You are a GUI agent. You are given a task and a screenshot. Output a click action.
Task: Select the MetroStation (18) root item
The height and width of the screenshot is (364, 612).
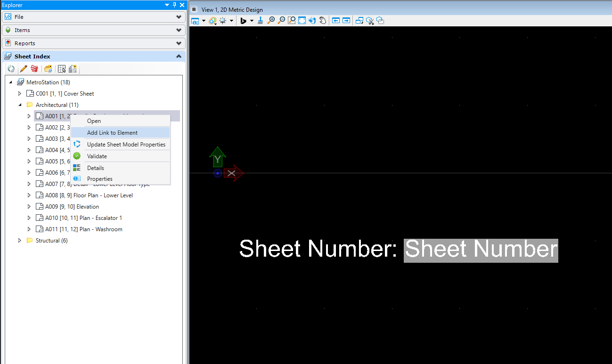(48, 82)
